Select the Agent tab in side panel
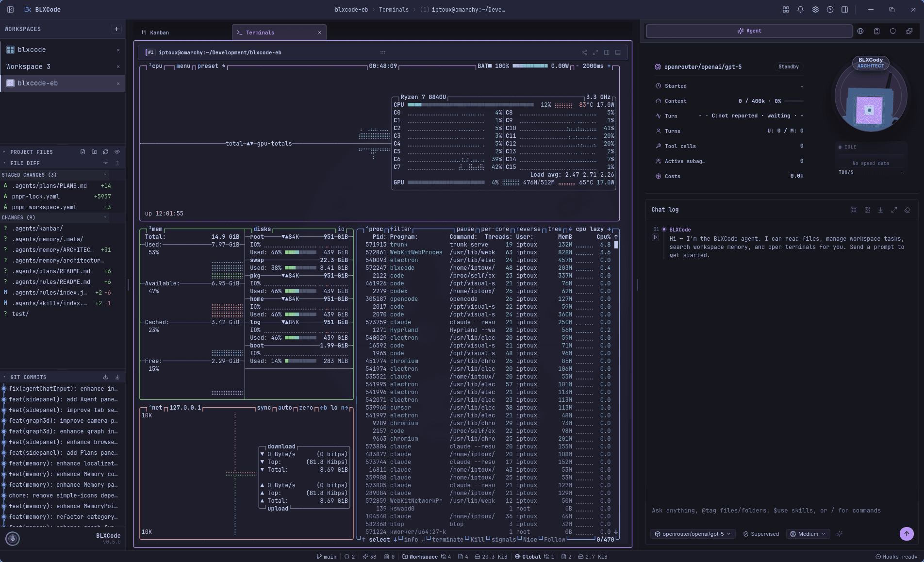 coord(749,31)
